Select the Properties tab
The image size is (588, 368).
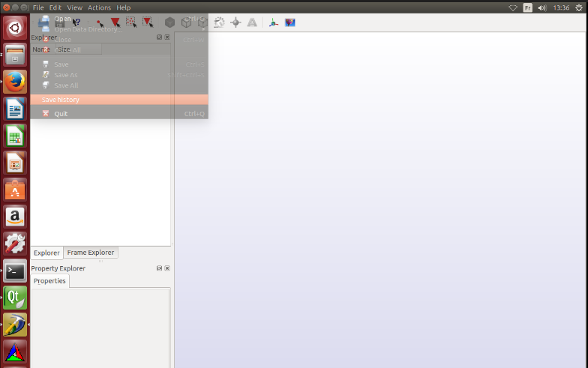tap(49, 281)
